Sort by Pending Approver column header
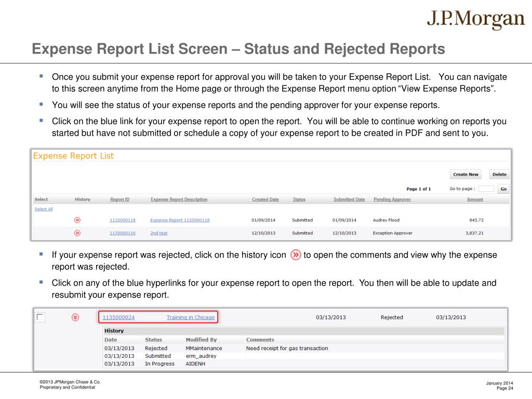The image size is (532, 399). click(x=392, y=199)
